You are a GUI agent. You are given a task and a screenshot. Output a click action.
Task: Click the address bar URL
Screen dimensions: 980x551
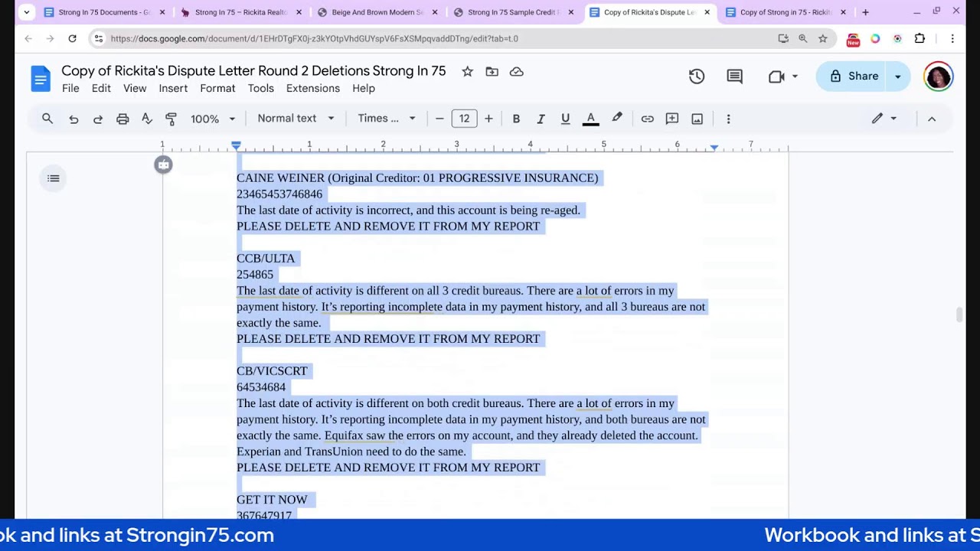[x=314, y=38]
